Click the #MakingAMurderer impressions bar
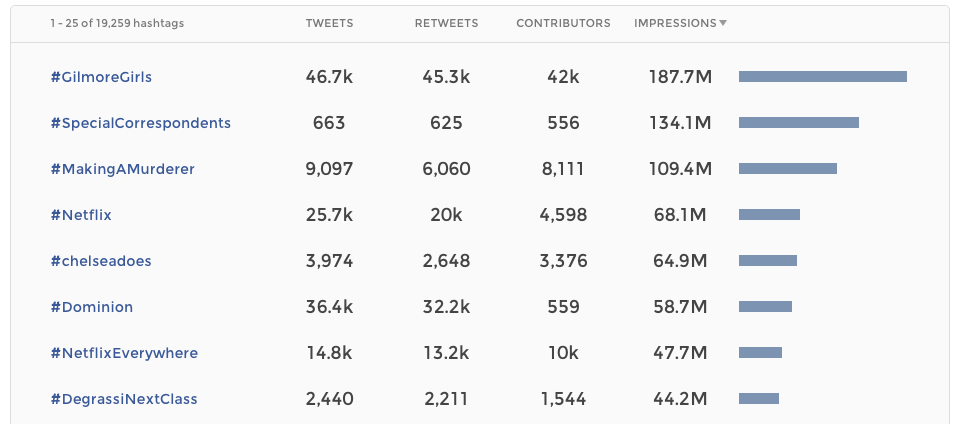Screen dimensions: 957x424 (x=787, y=169)
